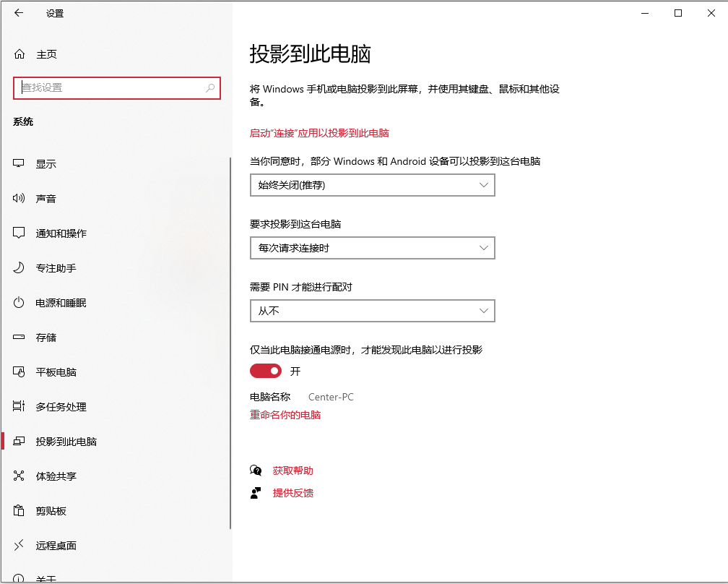Maximize the Settings window
728x584 pixels.
click(678, 13)
